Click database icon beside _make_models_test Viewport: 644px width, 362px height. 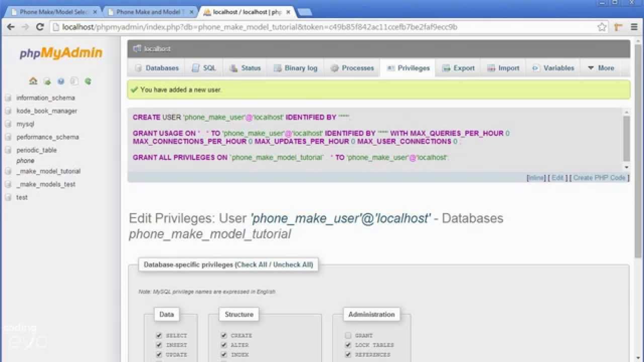[8, 185]
